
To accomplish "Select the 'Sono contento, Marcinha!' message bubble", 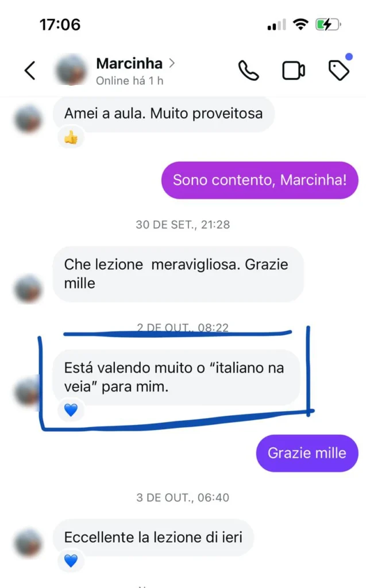I will (x=260, y=180).
